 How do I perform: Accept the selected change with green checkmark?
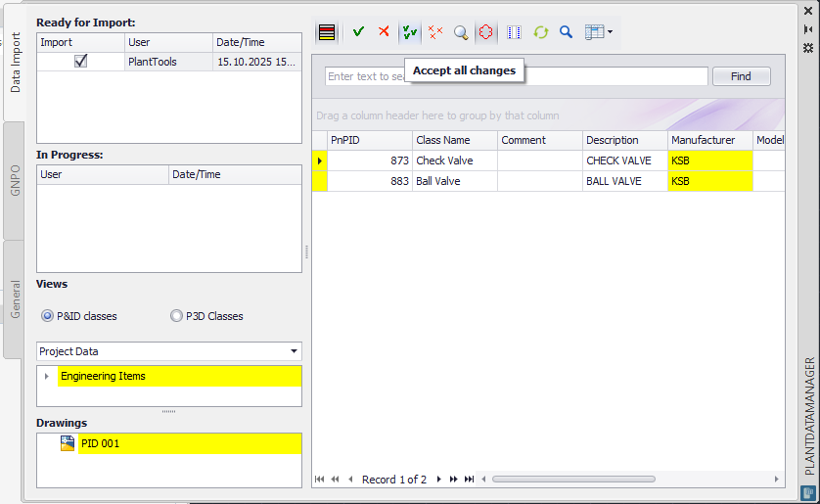point(358,32)
